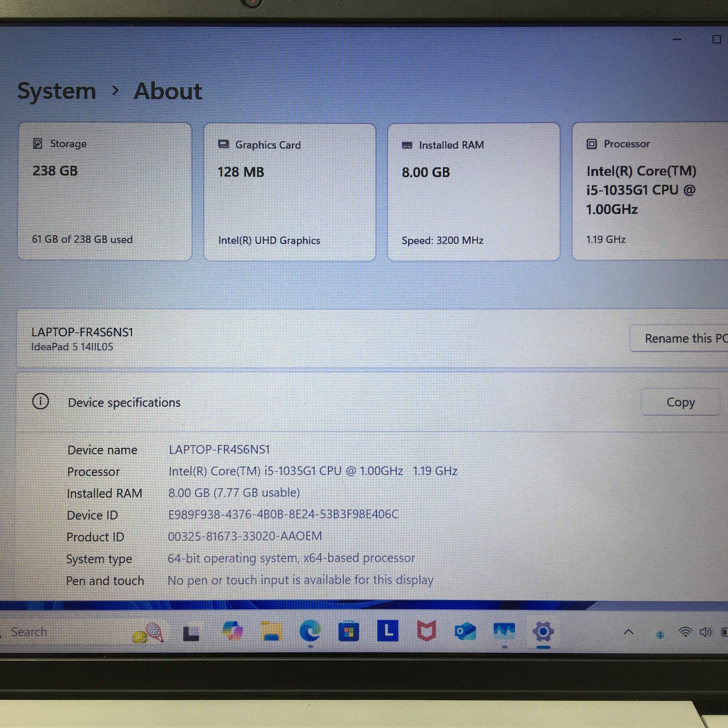Click the tennis search highlight icon
728x728 pixels.
click(148, 632)
